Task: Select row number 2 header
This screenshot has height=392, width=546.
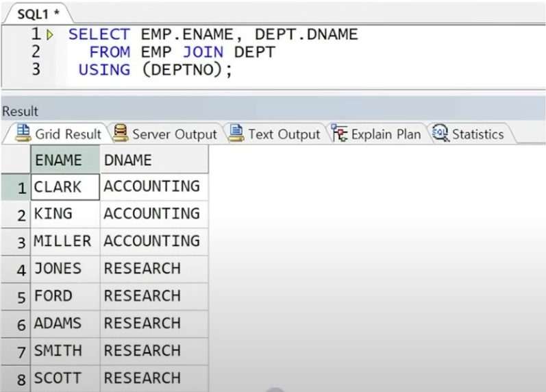Action: tap(16, 215)
